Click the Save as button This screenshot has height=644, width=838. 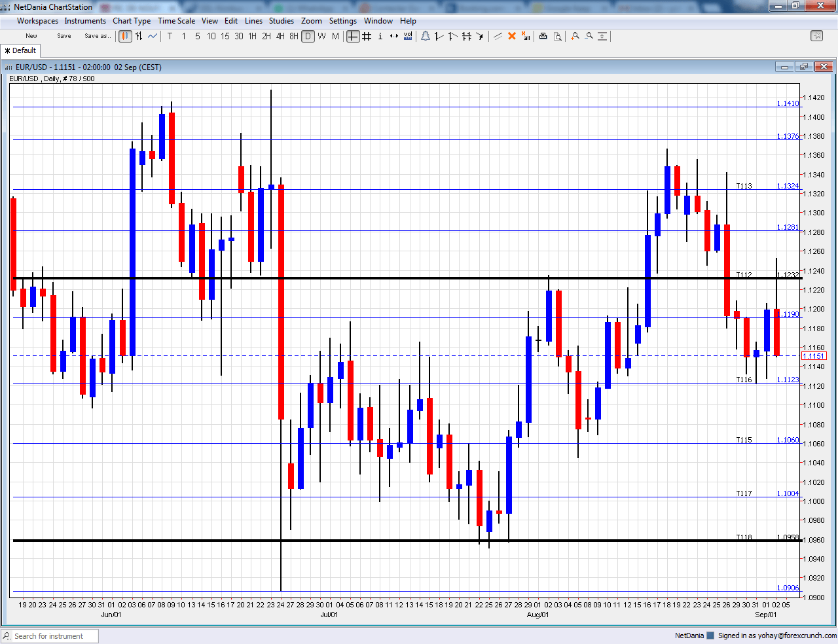coord(97,36)
